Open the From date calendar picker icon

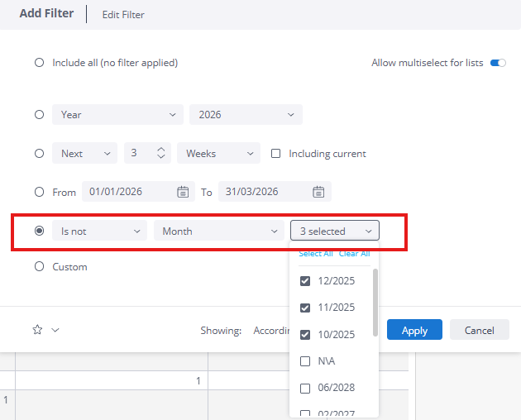pos(183,192)
